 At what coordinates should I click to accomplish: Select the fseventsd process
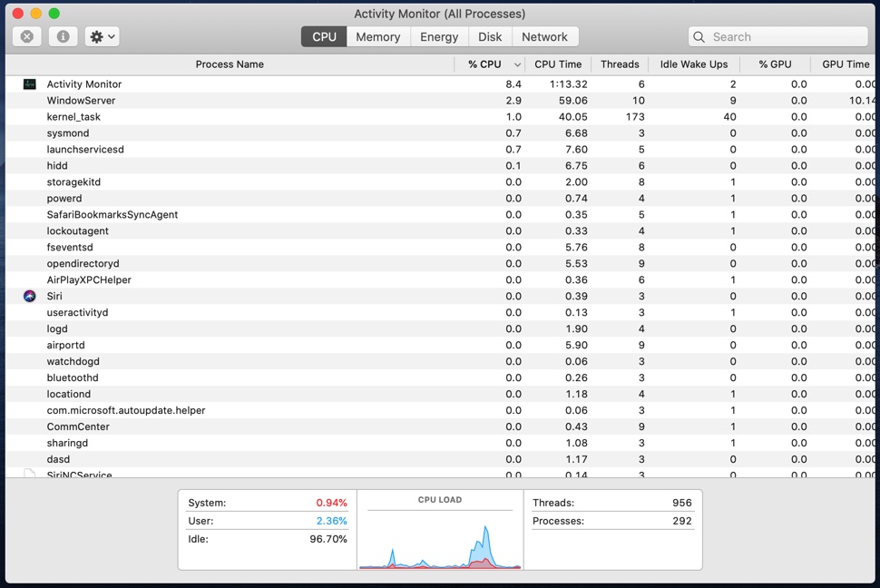tap(440, 247)
